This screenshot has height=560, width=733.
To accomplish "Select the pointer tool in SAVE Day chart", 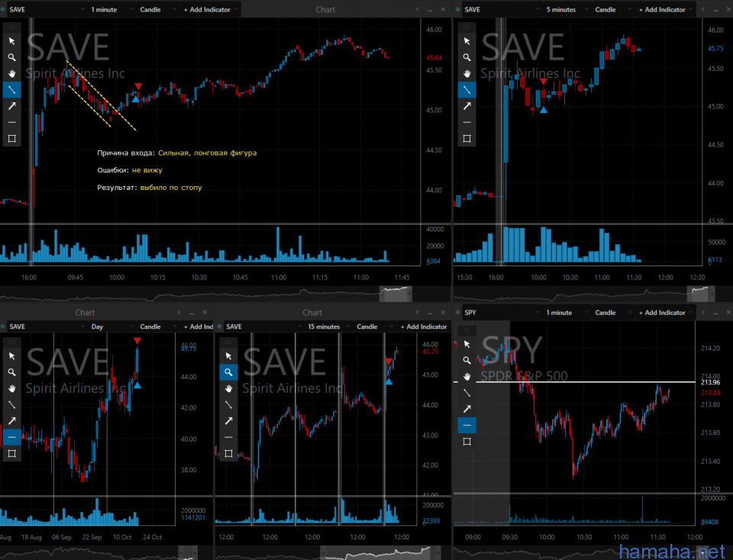I will (x=11, y=356).
